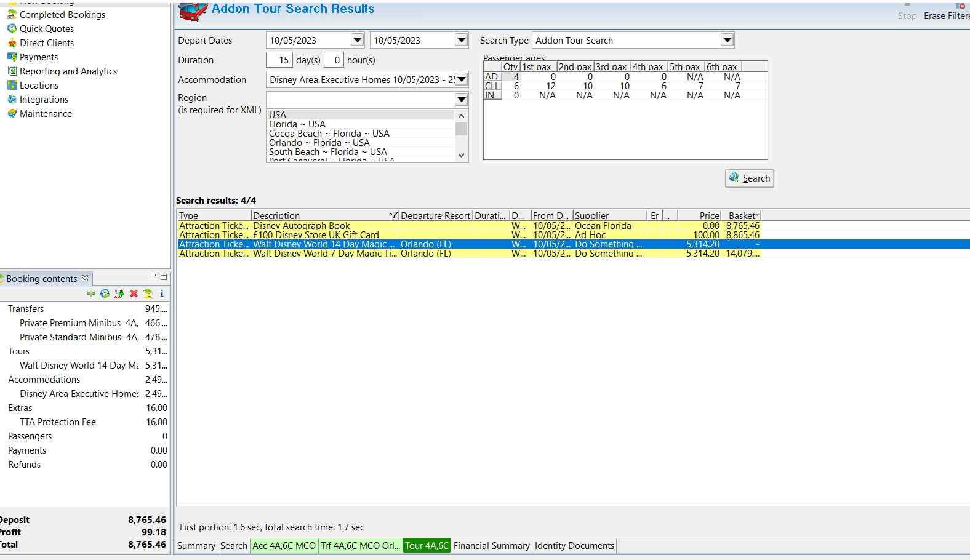Open the Financial Summary tab
The height and width of the screenshot is (560, 970).
[492, 545]
